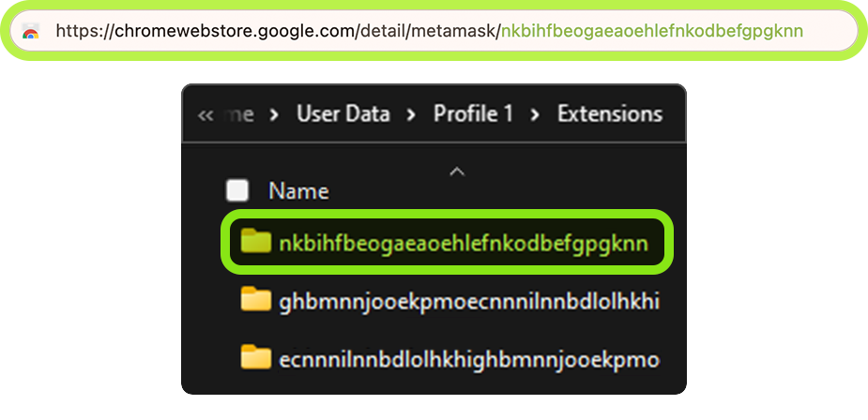This screenshot has width=868, height=420.
Task: Select the nkbihfbeogaeaoehlefnkodbefgpgknn folder name
Action: point(464,244)
